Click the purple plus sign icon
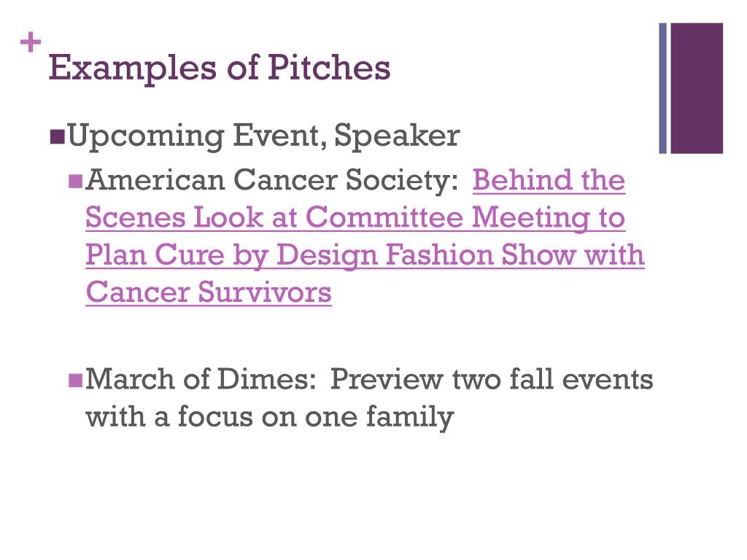747x560 pixels. 31,42
